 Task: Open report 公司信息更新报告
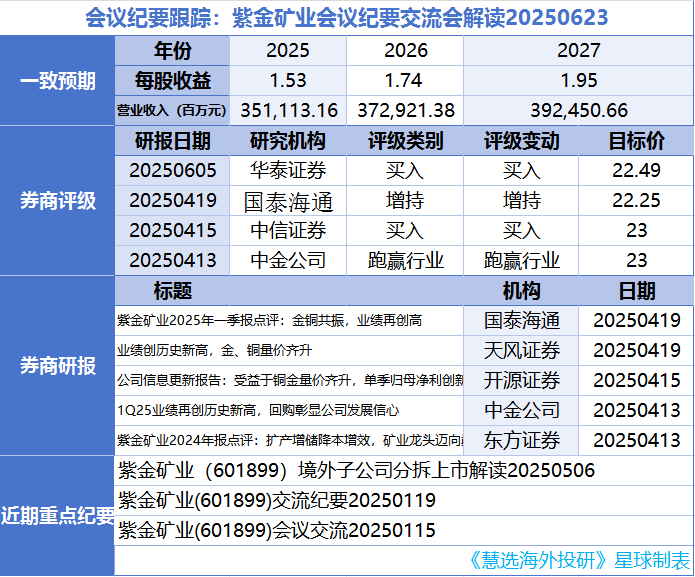pos(289,380)
